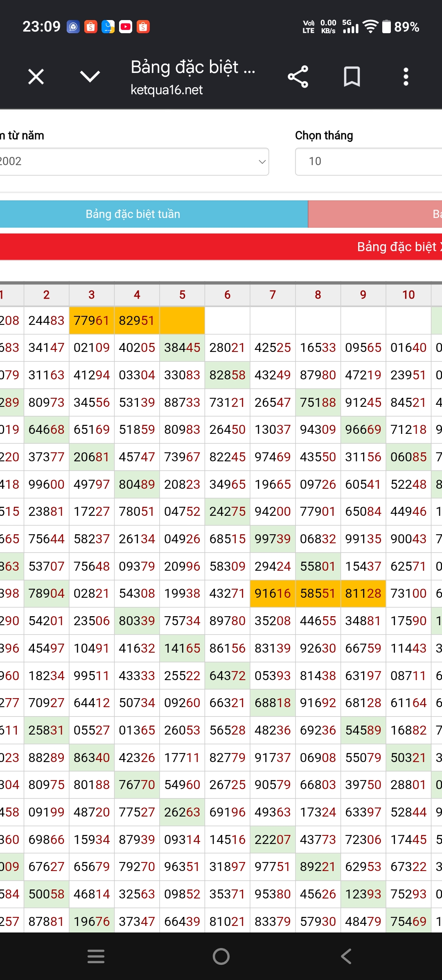Tap the battery status icon

386,27
